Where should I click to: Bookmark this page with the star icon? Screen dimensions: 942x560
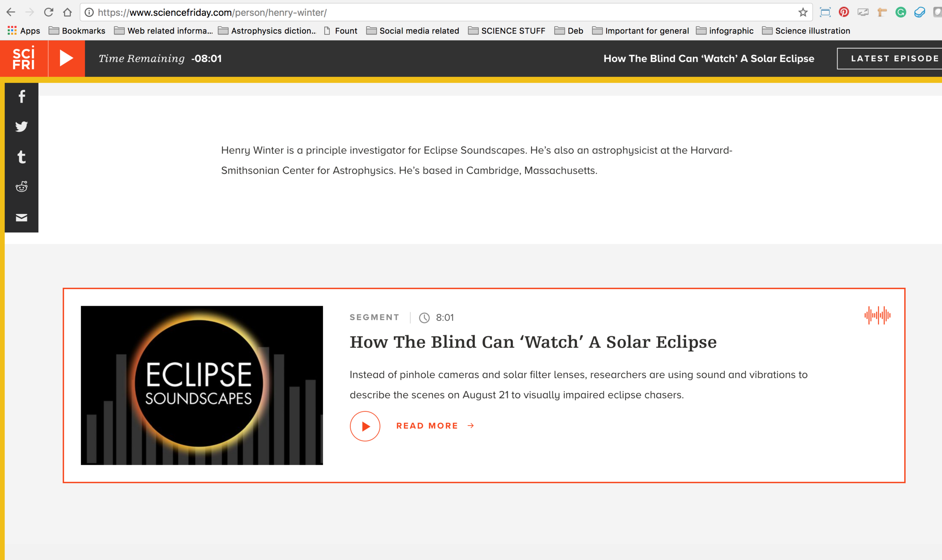tap(803, 12)
